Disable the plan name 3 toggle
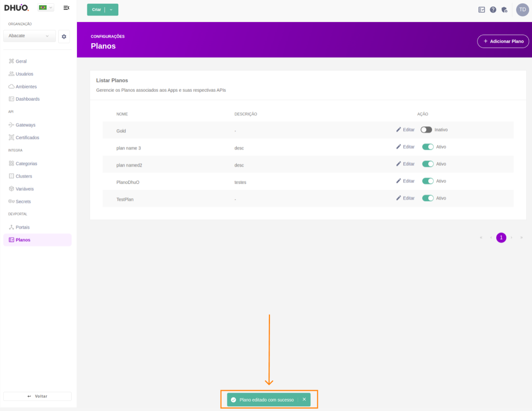The height and width of the screenshot is (411, 532). (x=428, y=147)
